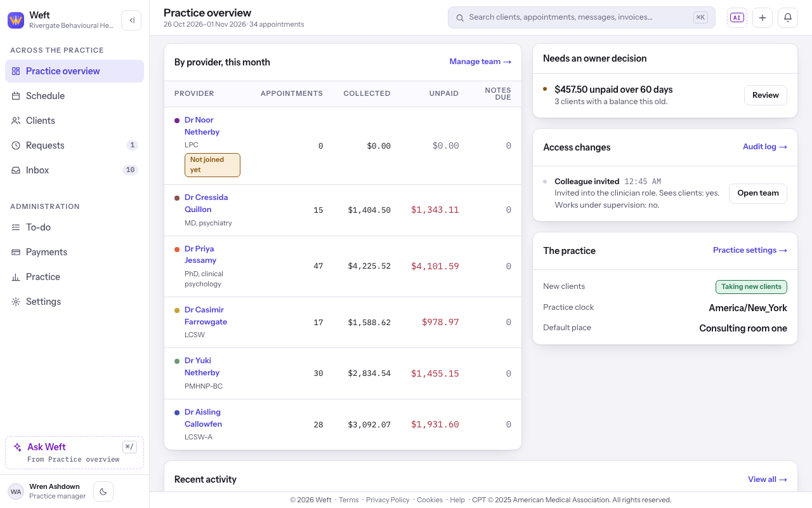Toggle dark mode moon icon
Viewport: 812px width, 508px height.
(103, 491)
